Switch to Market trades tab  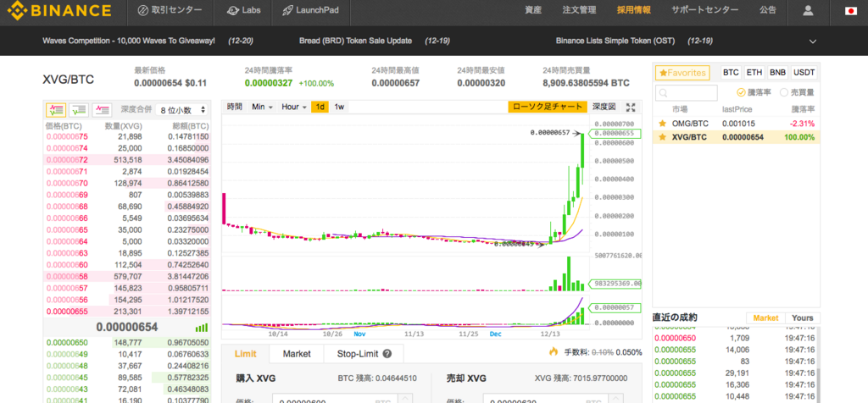pos(765,317)
